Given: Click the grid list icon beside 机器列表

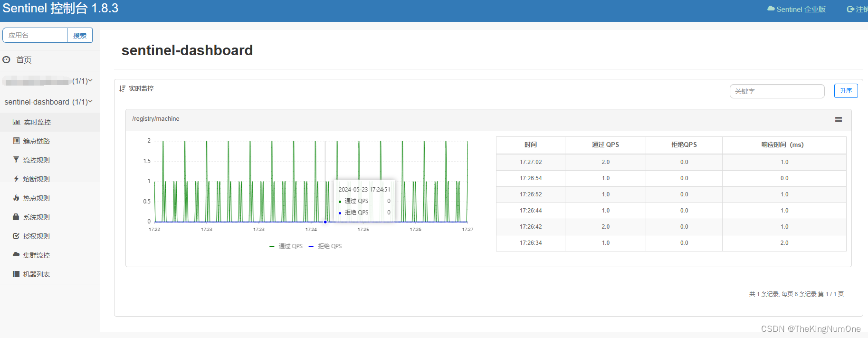Looking at the screenshot, I should point(16,274).
